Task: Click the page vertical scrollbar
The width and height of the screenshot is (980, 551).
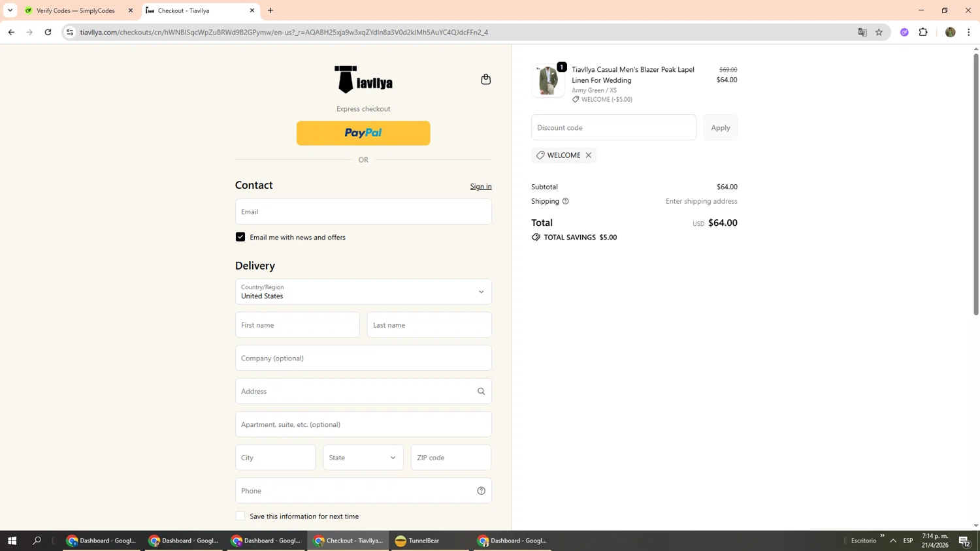Action: coord(976,183)
